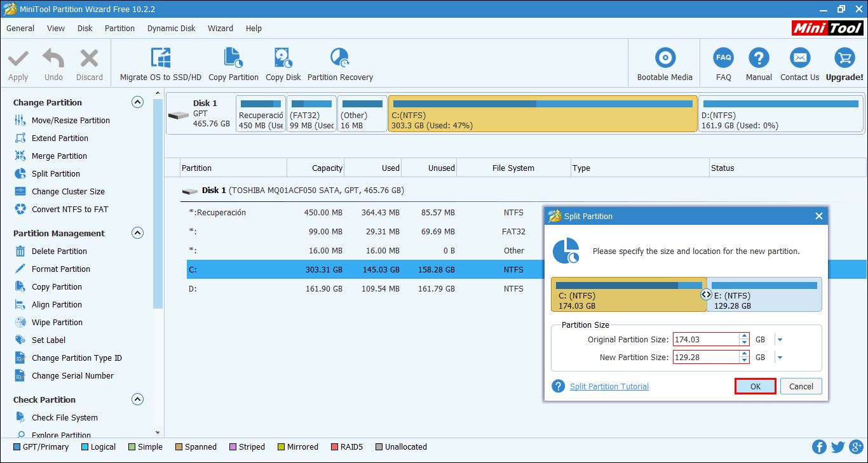868x463 pixels.
Task: Select Split Partition in sidebar
Action: 56,173
